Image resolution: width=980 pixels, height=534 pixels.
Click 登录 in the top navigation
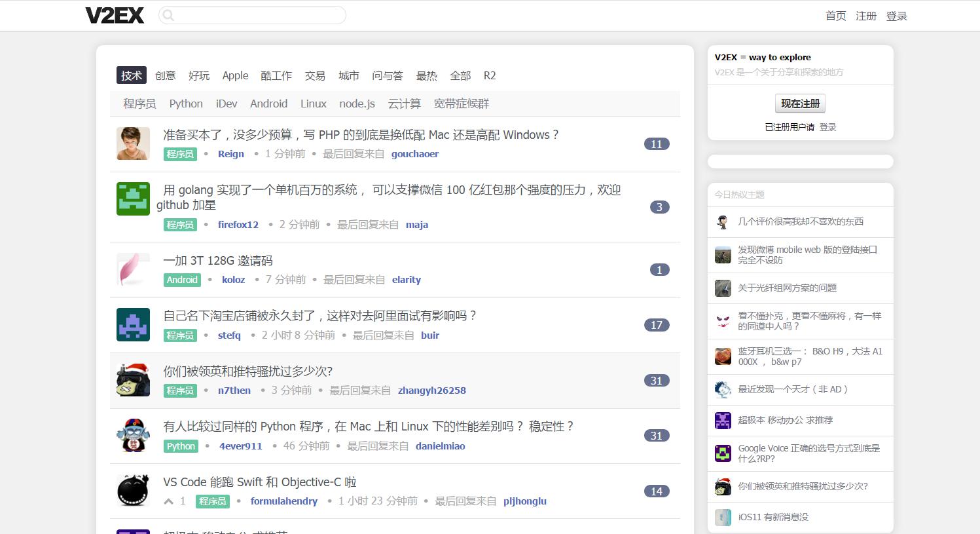pos(896,16)
